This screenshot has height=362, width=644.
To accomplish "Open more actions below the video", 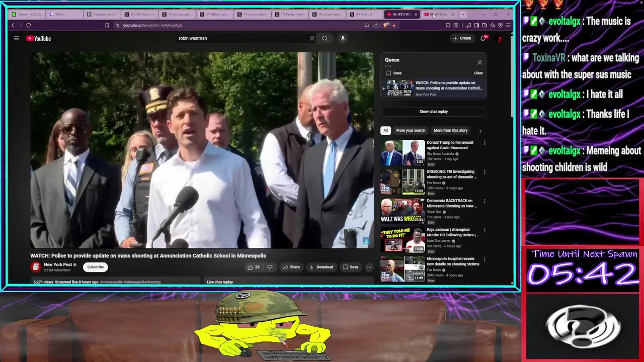I will (369, 267).
